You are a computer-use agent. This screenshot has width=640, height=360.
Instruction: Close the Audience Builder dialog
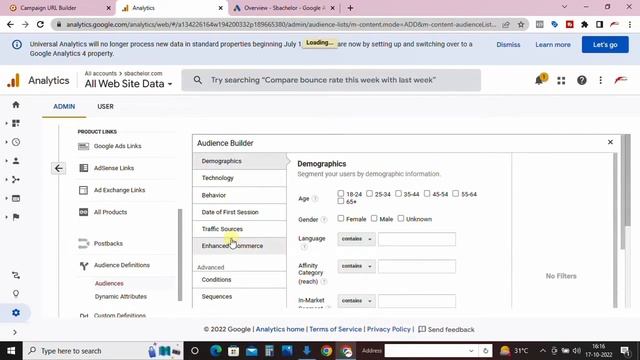pos(610,142)
